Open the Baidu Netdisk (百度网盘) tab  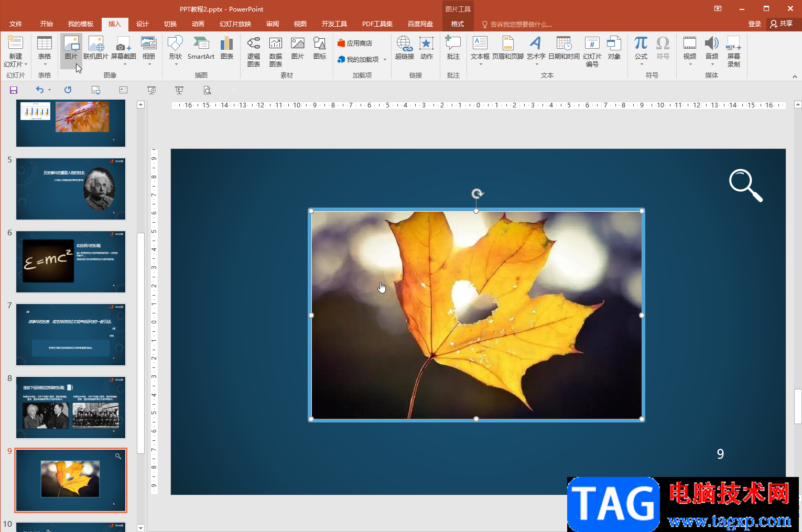(420, 24)
